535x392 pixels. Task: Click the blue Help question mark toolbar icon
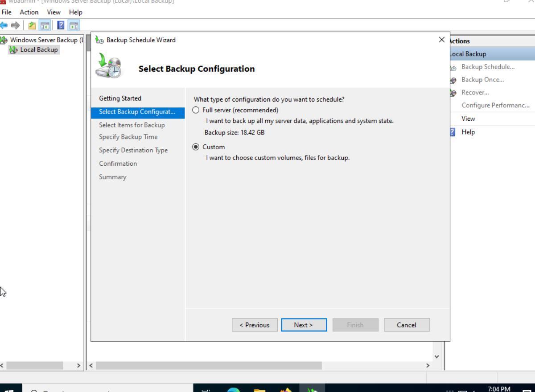(61, 25)
